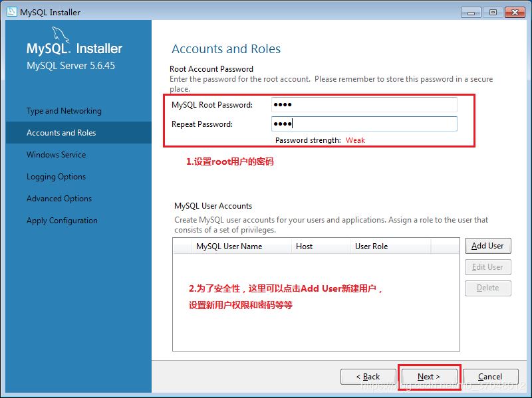Image resolution: width=532 pixels, height=398 pixels.
Task: Click the MySQL Installer title bar icon
Action: click(x=11, y=12)
